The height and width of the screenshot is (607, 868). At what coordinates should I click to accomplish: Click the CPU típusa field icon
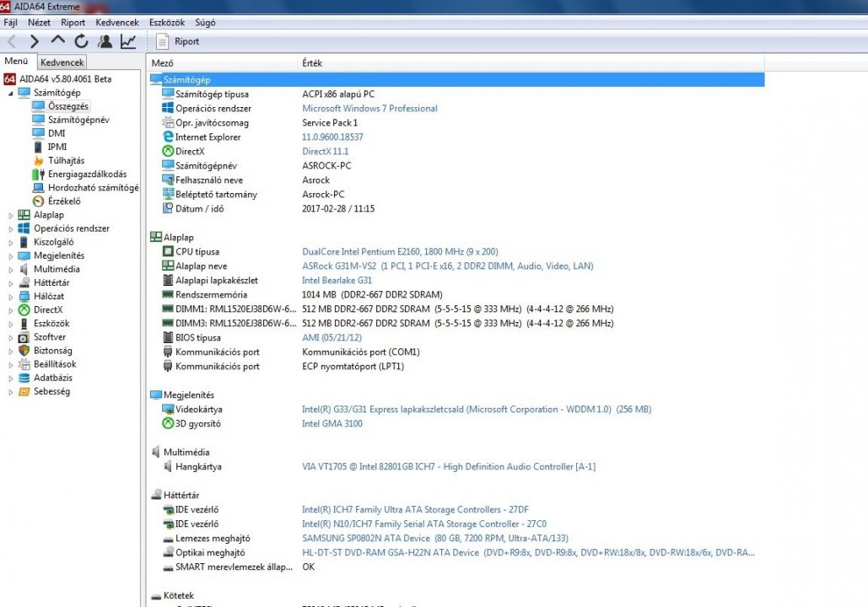(168, 251)
